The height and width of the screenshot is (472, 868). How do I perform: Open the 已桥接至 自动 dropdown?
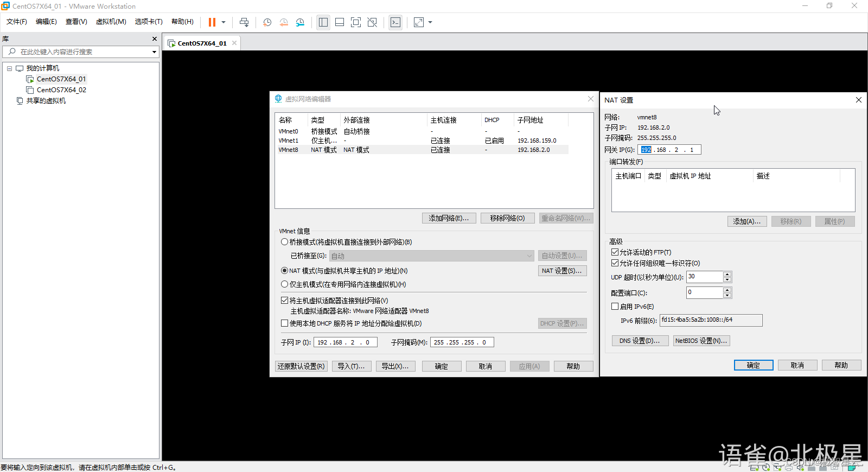[432, 256]
